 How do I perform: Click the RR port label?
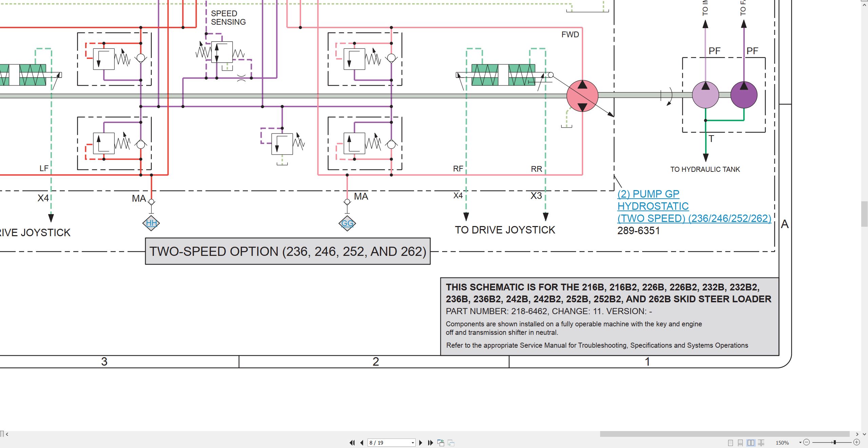point(536,169)
